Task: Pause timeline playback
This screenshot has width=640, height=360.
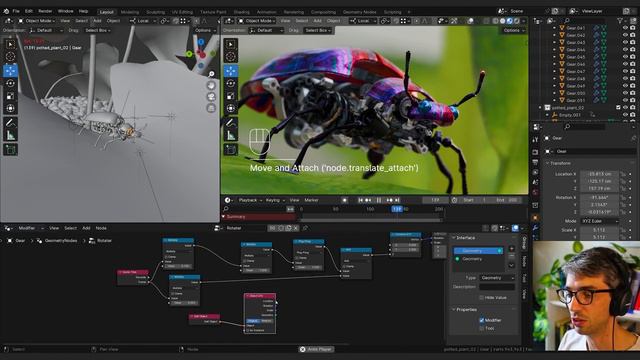Action: click(379, 200)
